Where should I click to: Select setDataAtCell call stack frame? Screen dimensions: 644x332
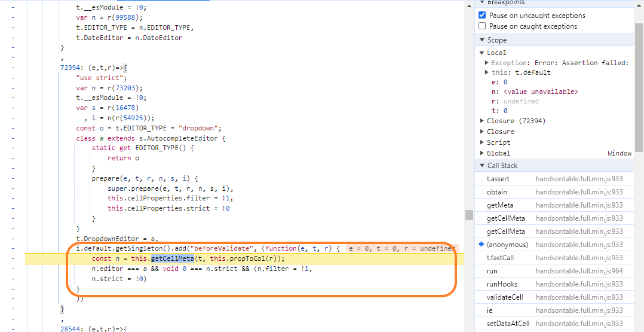tap(554, 324)
